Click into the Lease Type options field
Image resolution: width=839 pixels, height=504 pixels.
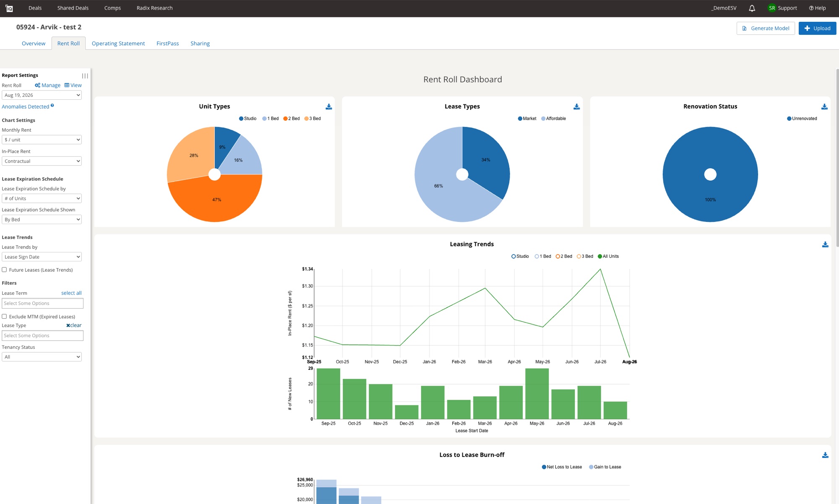coord(42,335)
